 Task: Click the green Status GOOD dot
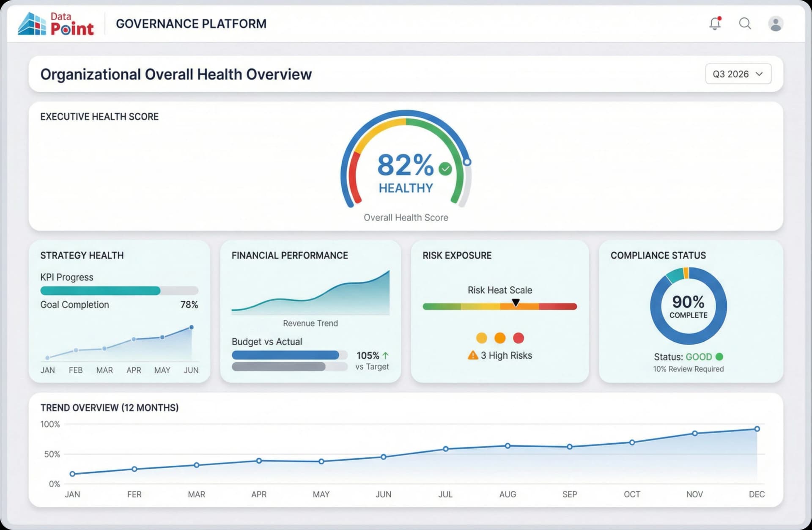tap(719, 357)
